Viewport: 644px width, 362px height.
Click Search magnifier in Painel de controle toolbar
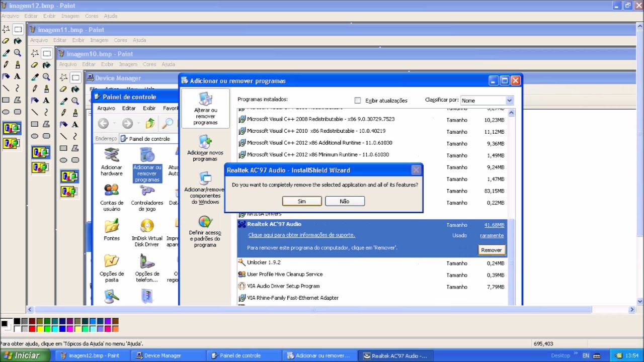tap(168, 123)
